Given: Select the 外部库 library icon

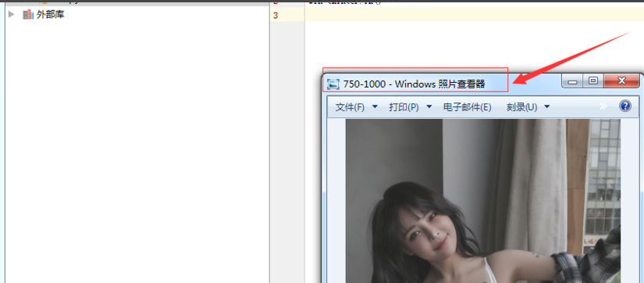Looking at the screenshot, I should coord(28,15).
